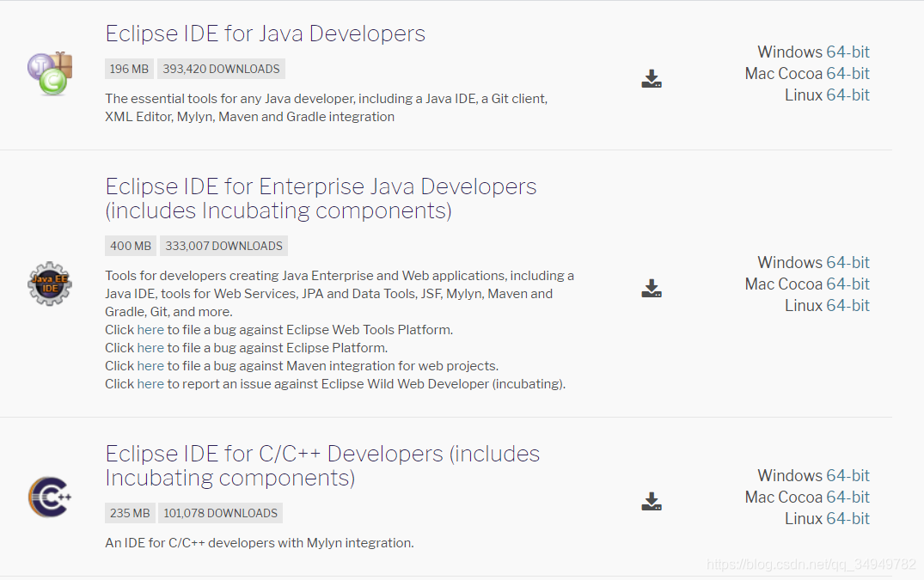924x580 pixels.
Task: Download Linux 64-bit C/C++ Developers build
Action: (848, 518)
